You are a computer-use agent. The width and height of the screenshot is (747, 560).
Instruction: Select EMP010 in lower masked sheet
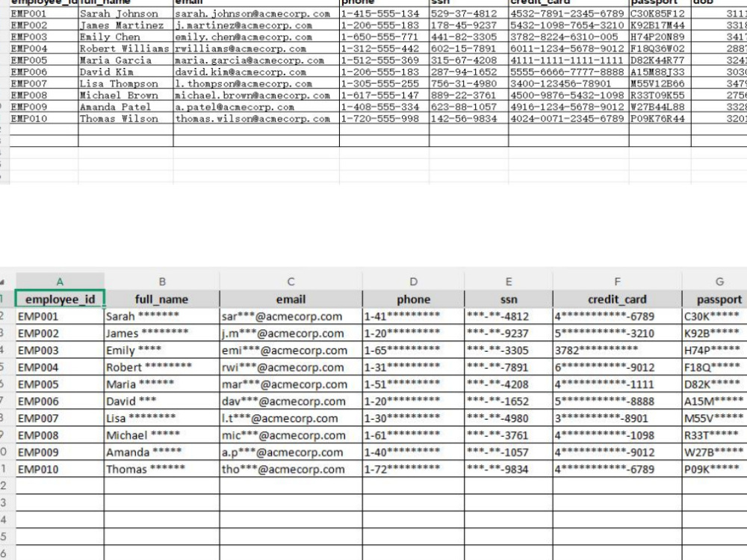[x=60, y=469]
